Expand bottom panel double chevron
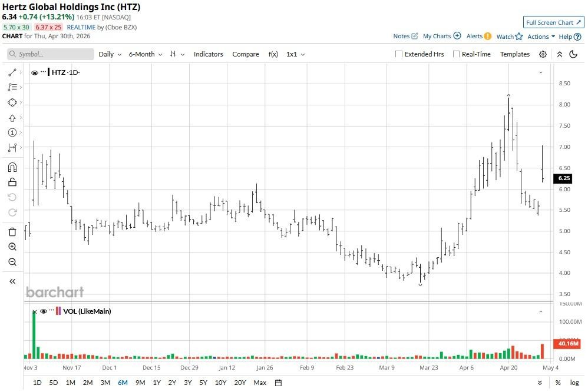The height and width of the screenshot is (392, 588). [540, 383]
